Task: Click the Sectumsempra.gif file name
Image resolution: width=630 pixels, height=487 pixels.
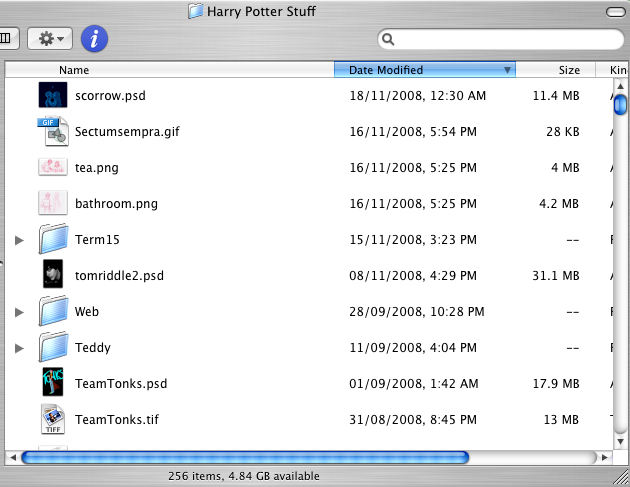Action: pyautogui.click(x=127, y=132)
